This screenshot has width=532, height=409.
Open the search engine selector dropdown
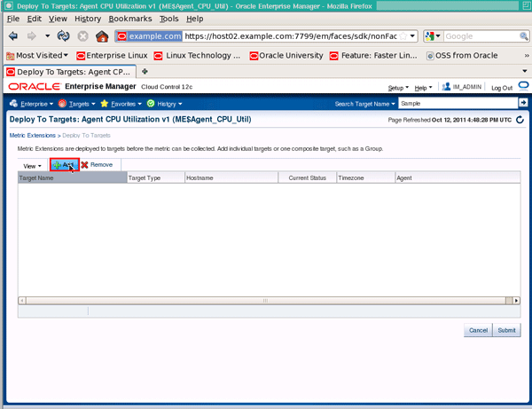433,36
